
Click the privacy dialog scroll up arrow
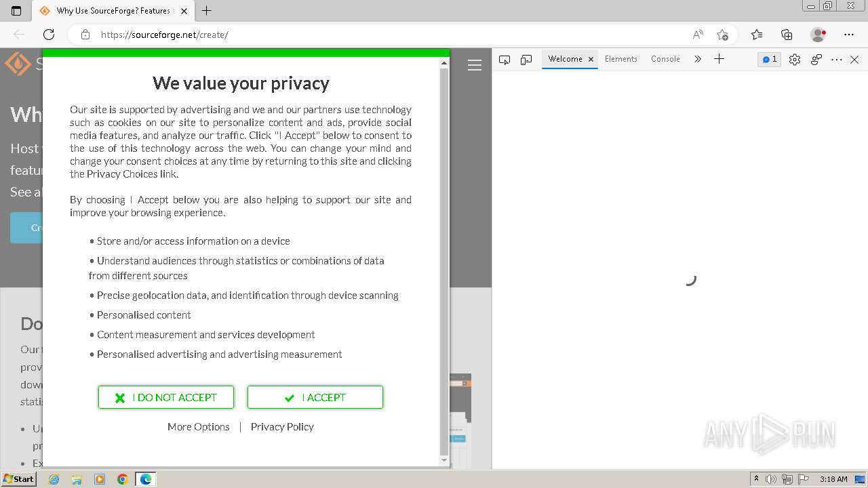point(444,63)
